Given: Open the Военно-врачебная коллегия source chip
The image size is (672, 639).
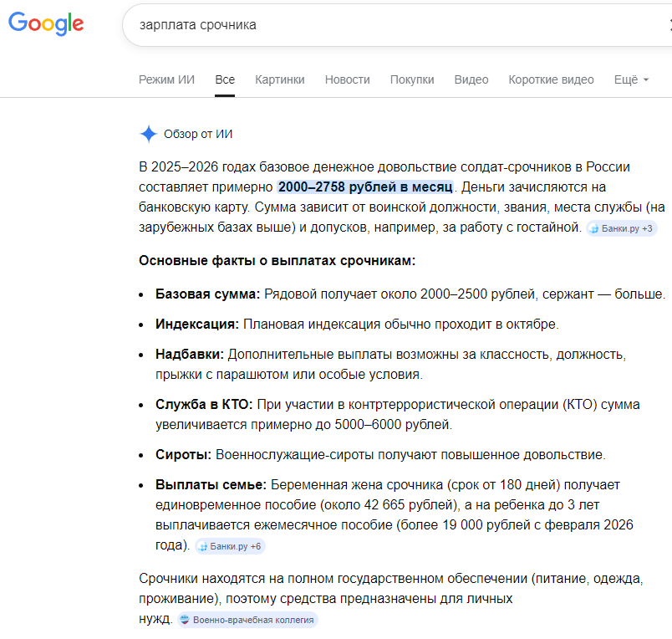Looking at the screenshot, I should click(x=247, y=620).
